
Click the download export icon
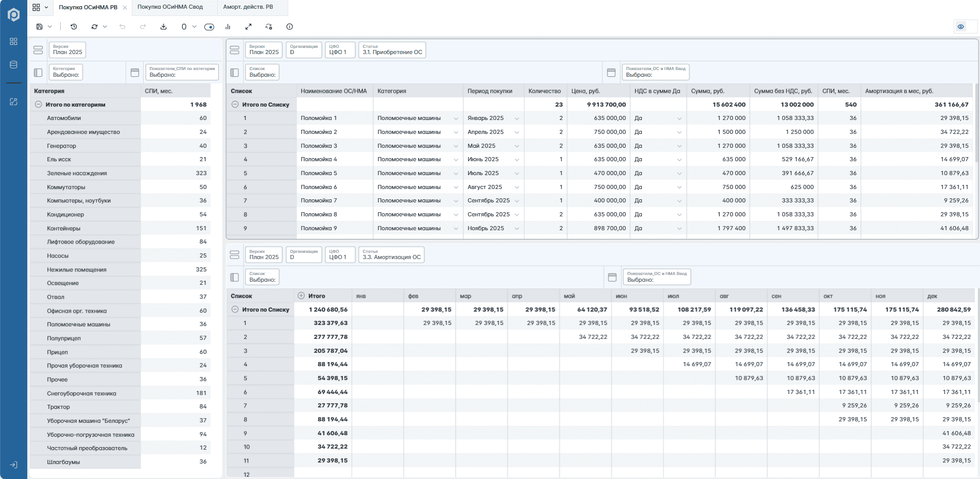pos(164,27)
